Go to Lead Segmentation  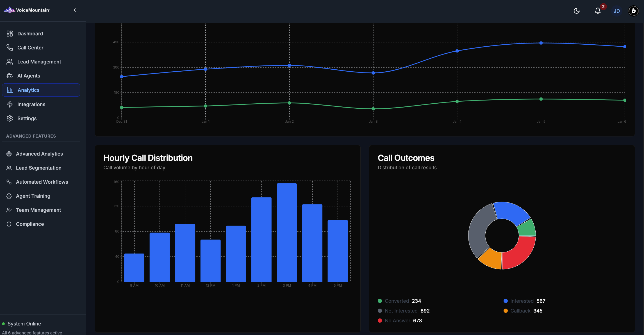pos(38,168)
